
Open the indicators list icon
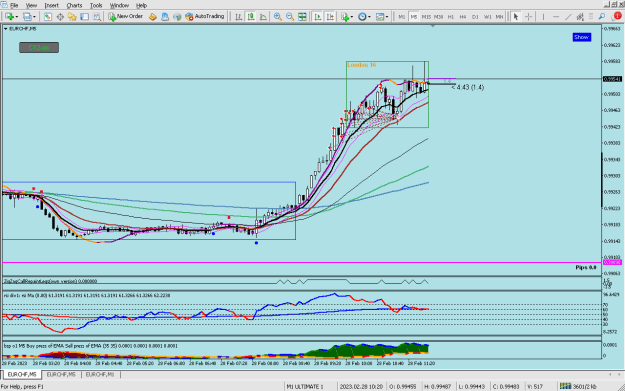[344, 17]
